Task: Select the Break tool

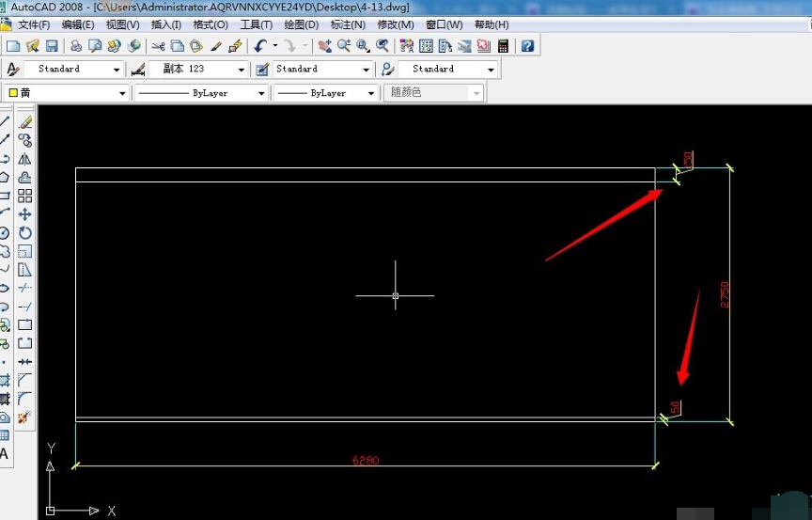Action: point(24,343)
